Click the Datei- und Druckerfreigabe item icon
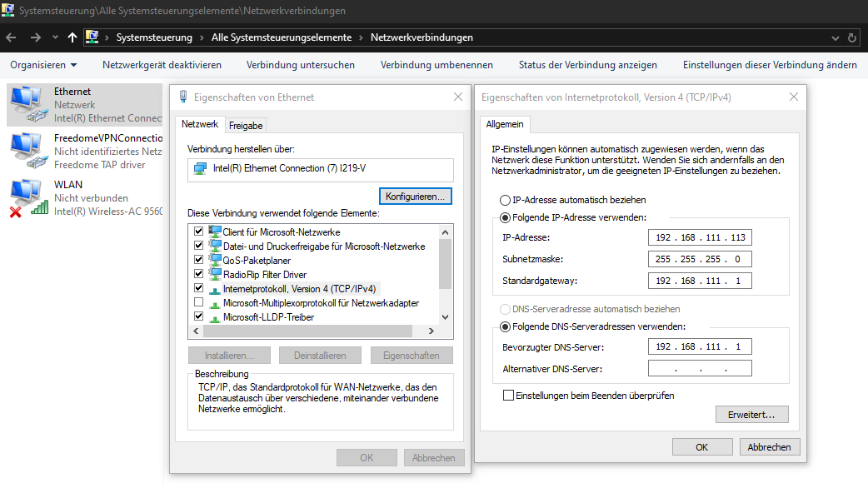Image resolution: width=868 pixels, height=488 pixels. point(215,246)
